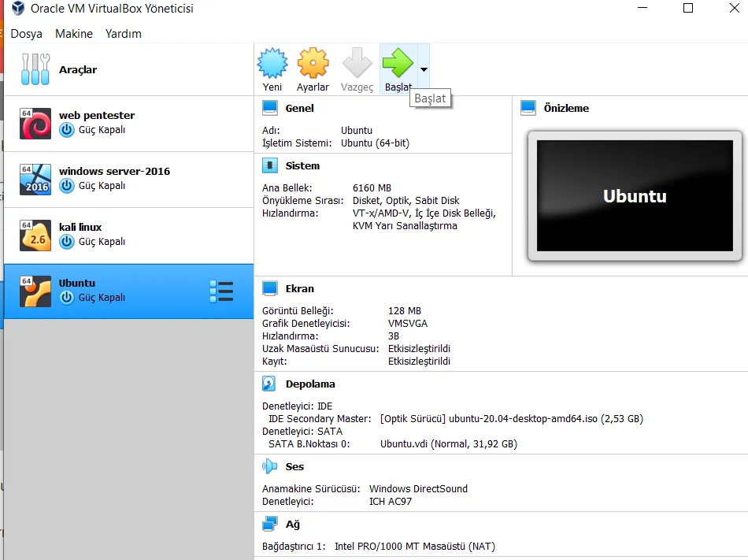748x560 pixels.
Task: Click the Windows DirectSound value
Action: coord(418,489)
